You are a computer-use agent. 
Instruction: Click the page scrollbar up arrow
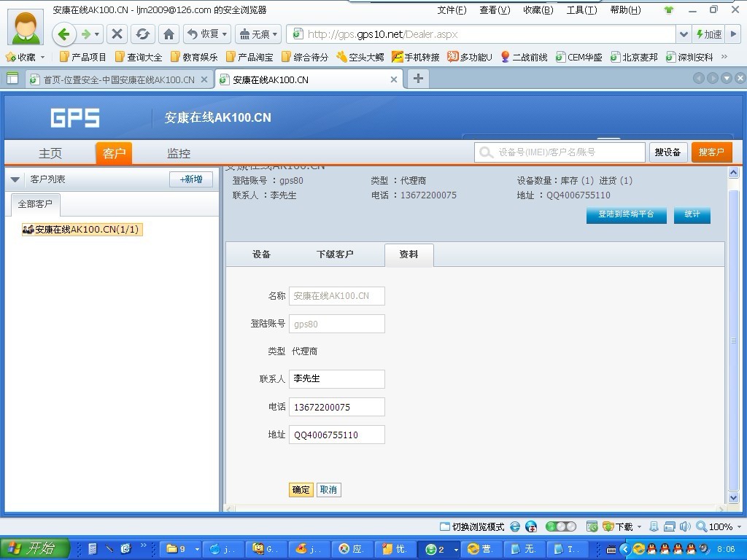point(734,172)
